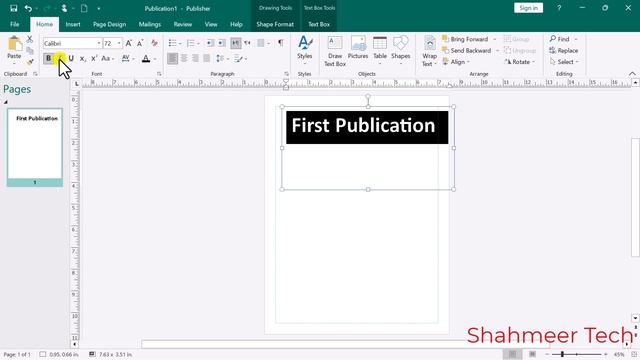
Task: Switch to the Mailings tab
Action: point(150,24)
